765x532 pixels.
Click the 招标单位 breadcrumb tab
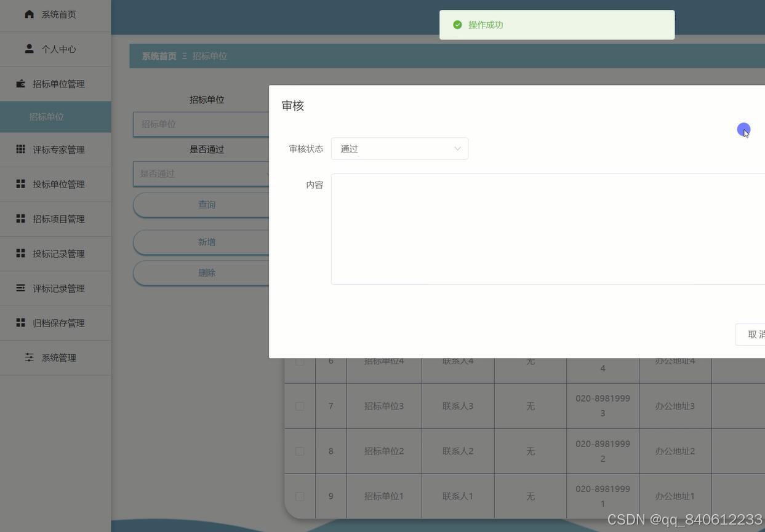tap(210, 55)
